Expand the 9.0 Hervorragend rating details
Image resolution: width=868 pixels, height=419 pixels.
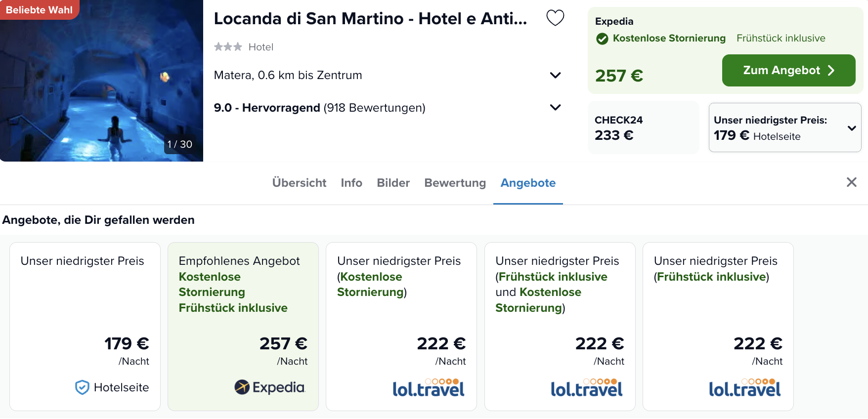[555, 107]
